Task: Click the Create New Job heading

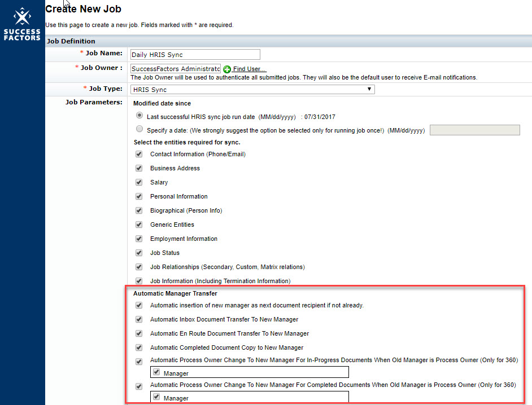Action: [x=83, y=9]
